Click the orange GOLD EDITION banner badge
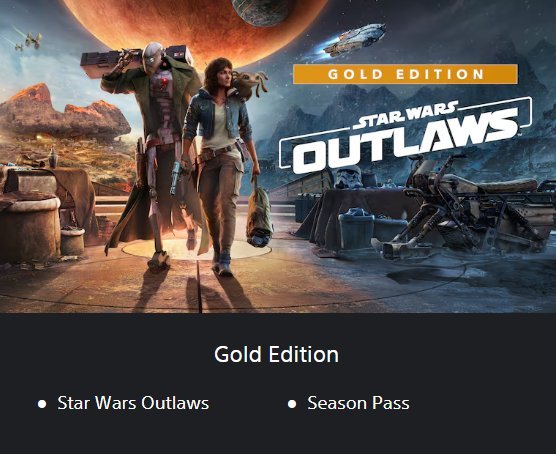This screenshot has width=556, height=454. 405,74
